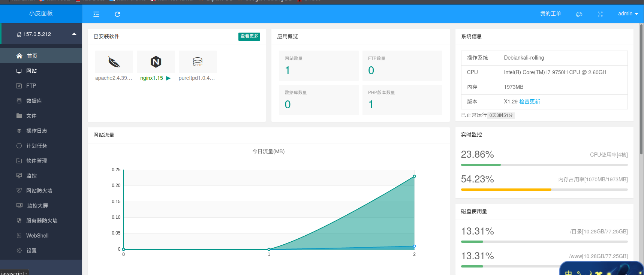Click the 查看更多 button
This screenshot has height=275, width=644.
click(x=249, y=36)
